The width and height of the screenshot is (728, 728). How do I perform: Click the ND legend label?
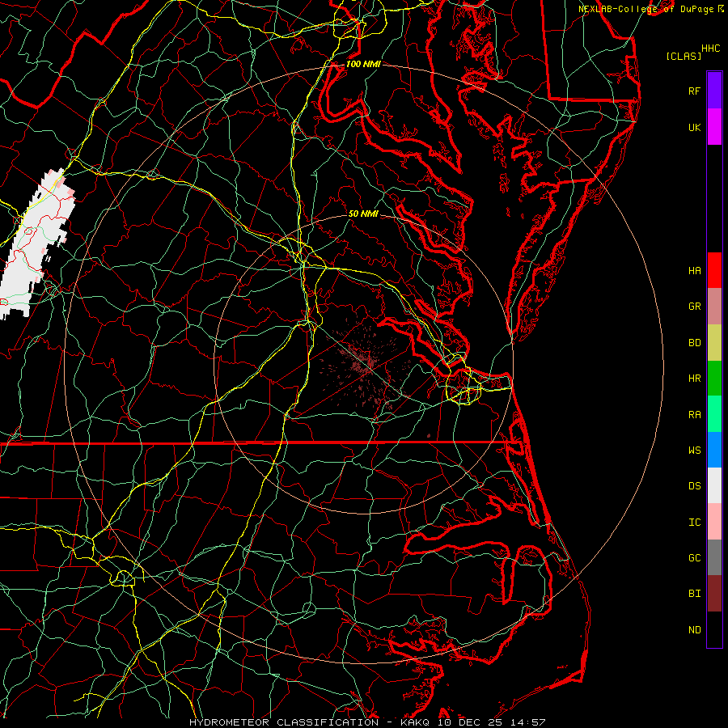pos(694,630)
